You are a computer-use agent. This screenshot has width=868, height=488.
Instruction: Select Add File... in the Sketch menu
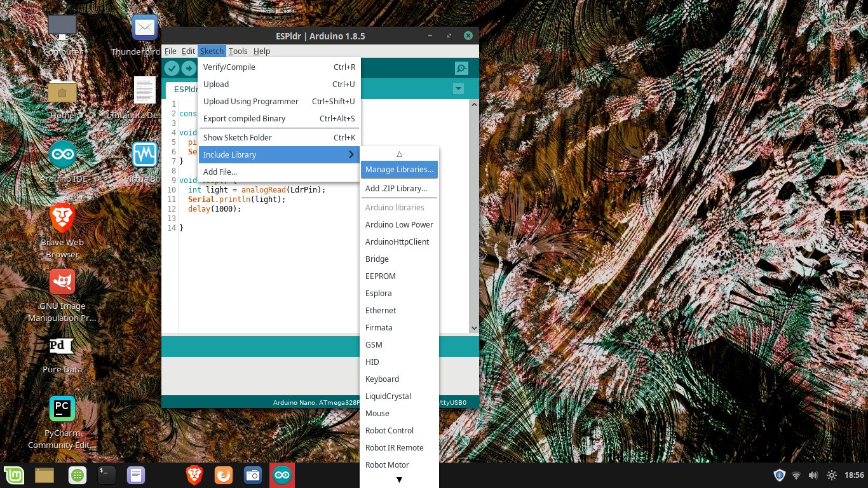click(x=279, y=172)
